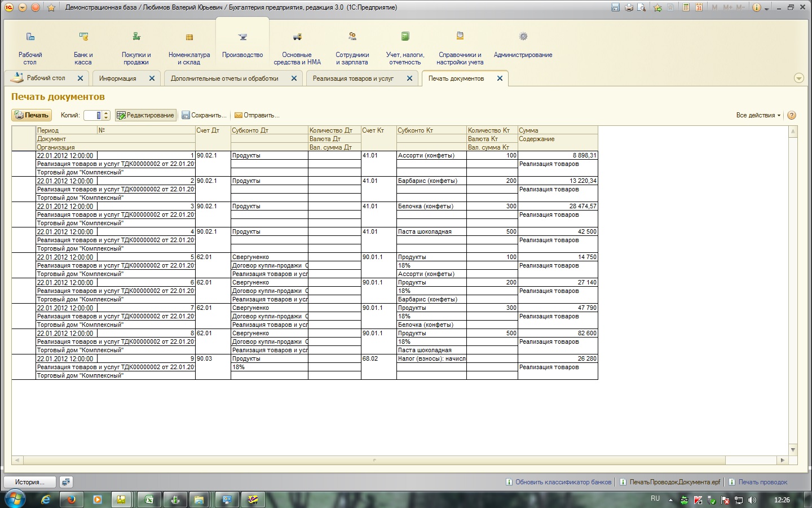The width and height of the screenshot is (812, 508).
Task: Toggle the Редактирование mode button
Action: (145, 115)
